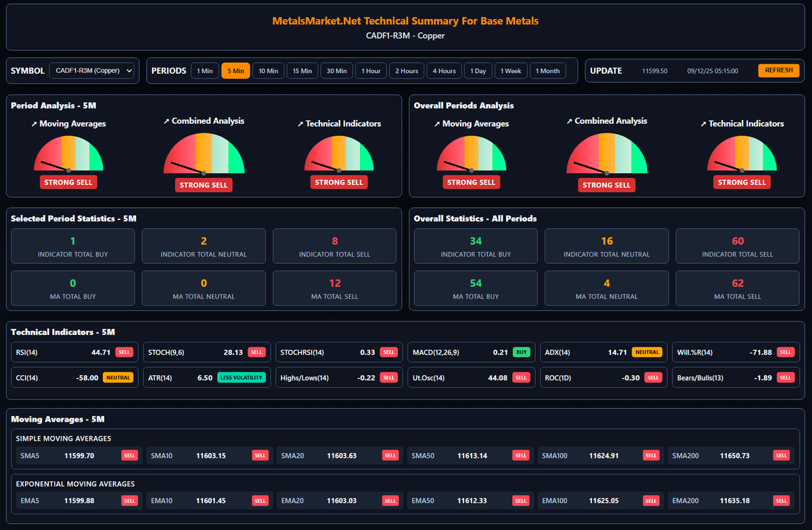The image size is (812, 530).
Task: Click the STOCHRSI(14) SELL badge
Action: click(388, 352)
